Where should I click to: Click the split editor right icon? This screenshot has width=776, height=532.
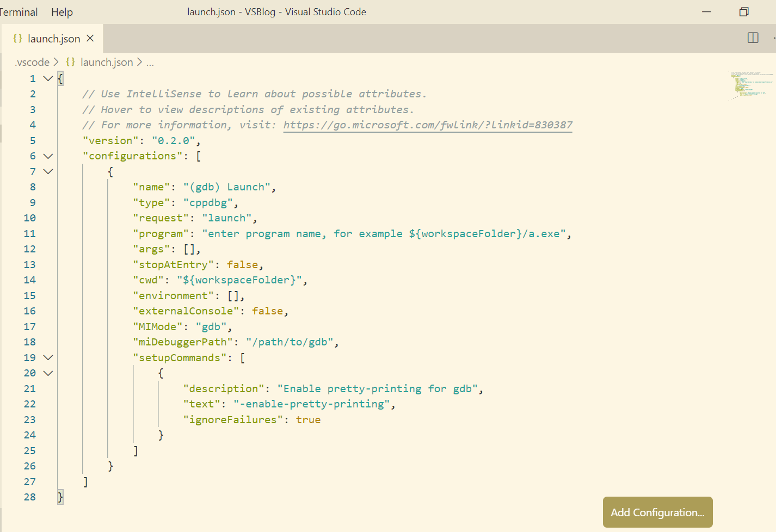click(x=753, y=38)
